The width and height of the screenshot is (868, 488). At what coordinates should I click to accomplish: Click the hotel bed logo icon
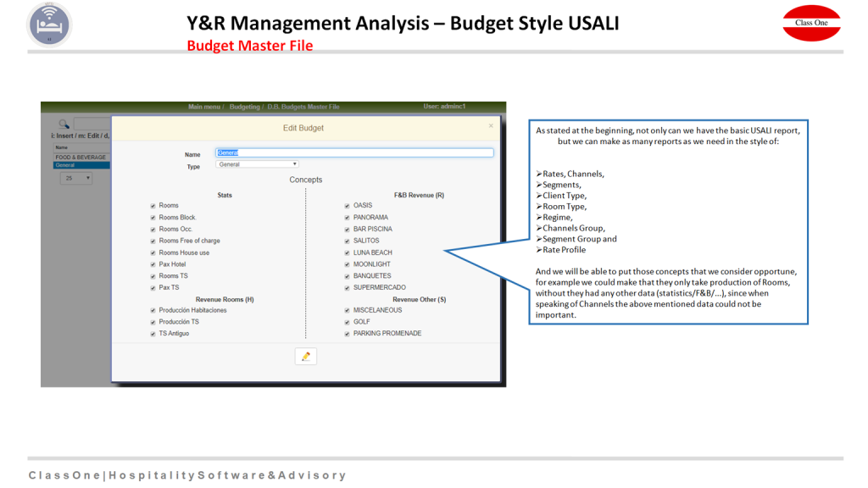(49, 25)
